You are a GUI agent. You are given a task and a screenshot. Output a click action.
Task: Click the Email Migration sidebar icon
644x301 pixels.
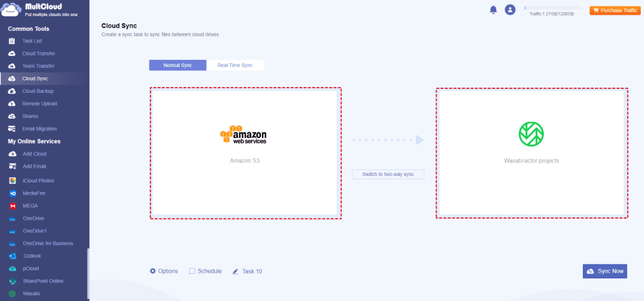[x=12, y=129]
